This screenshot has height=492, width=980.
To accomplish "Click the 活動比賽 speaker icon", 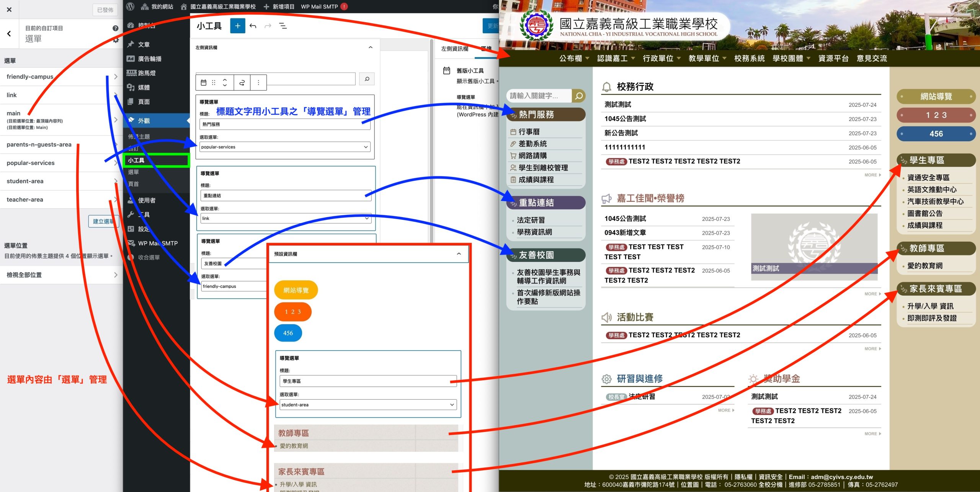I will click(606, 317).
